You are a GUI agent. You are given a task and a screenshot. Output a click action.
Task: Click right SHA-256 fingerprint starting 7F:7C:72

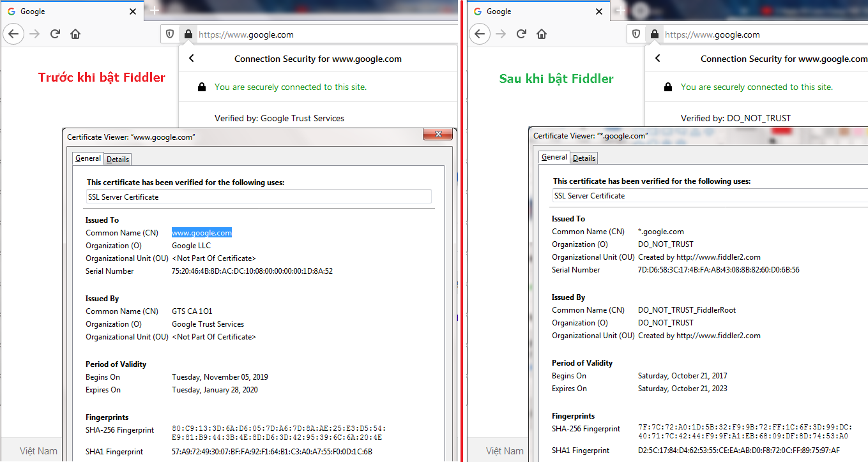click(745, 431)
